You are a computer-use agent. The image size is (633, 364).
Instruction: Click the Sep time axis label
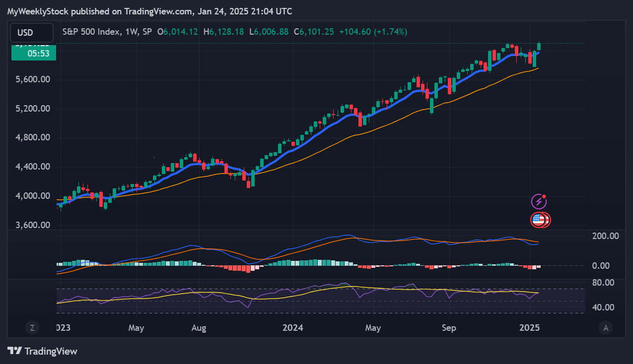pyautogui.click(x=448, y=328)
